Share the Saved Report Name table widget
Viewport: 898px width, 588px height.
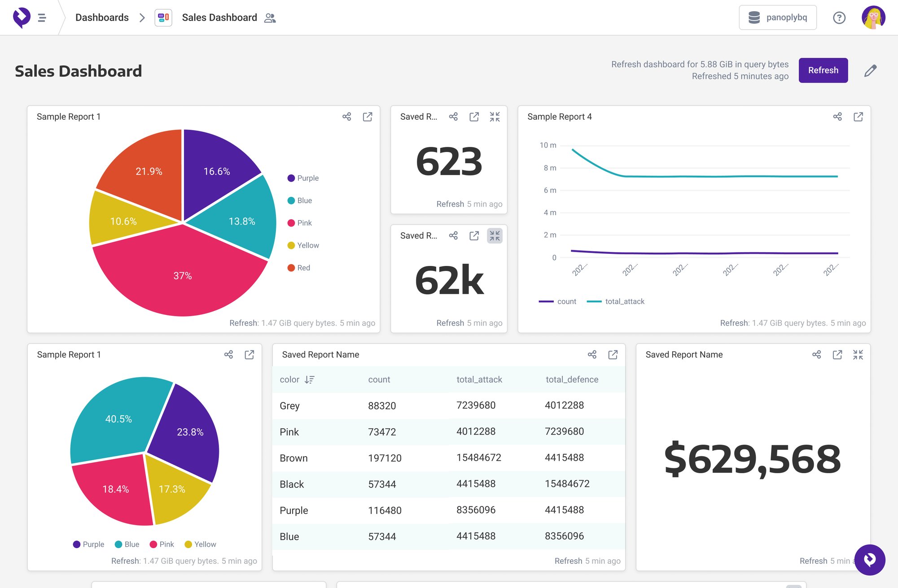[x=592, y=354]
